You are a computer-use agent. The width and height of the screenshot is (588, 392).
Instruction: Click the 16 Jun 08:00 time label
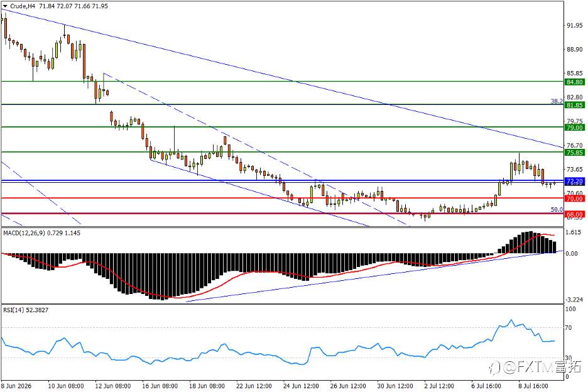coord(160,386)
